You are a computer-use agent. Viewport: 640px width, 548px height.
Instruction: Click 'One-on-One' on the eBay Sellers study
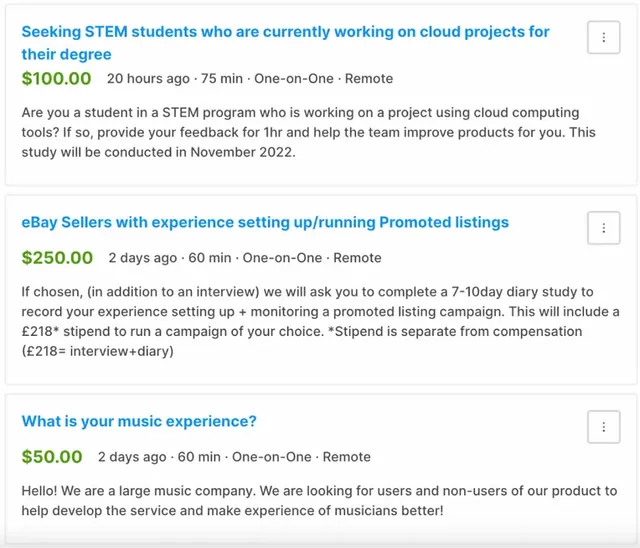[282, 258]
